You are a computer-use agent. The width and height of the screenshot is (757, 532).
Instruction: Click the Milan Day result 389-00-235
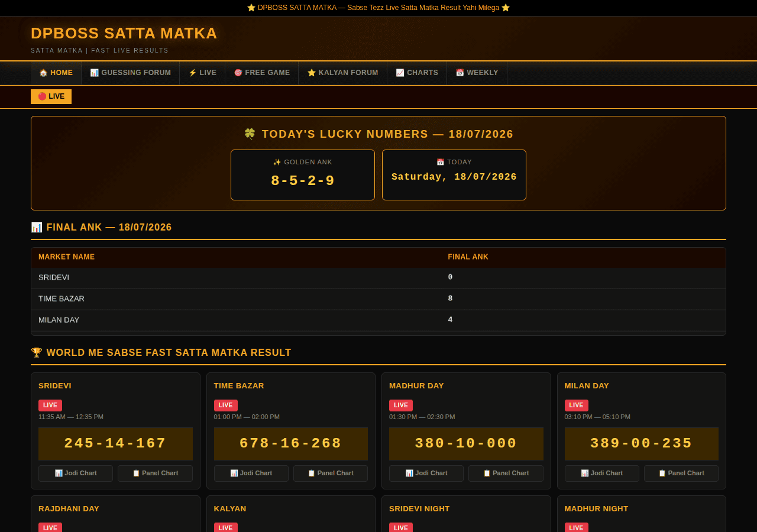642,443
